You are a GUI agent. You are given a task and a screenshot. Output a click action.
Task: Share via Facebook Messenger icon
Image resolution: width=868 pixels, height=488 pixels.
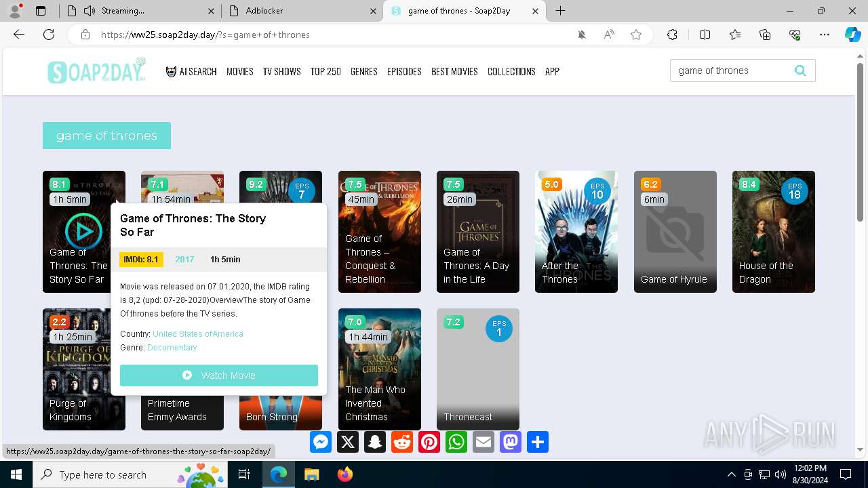[x=321, y=442]
